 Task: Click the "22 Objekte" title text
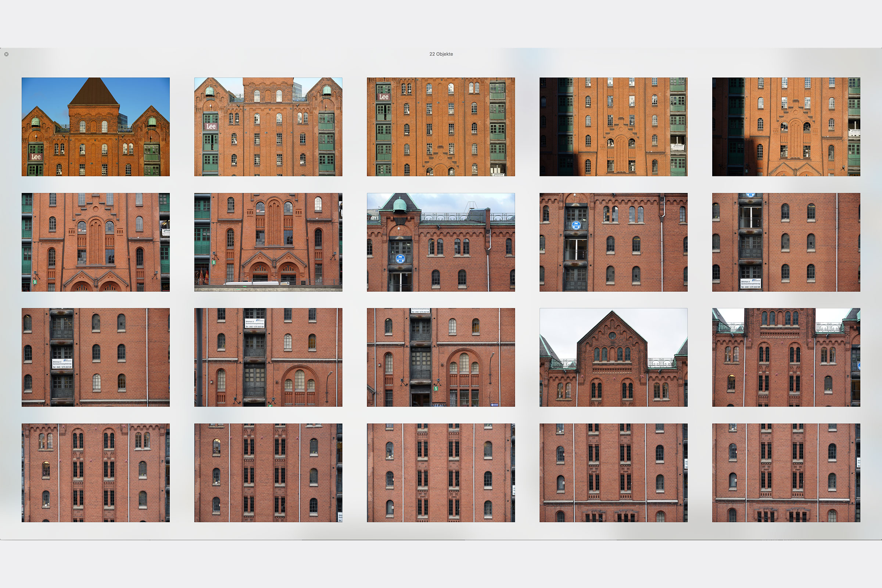tap(441, 54)
